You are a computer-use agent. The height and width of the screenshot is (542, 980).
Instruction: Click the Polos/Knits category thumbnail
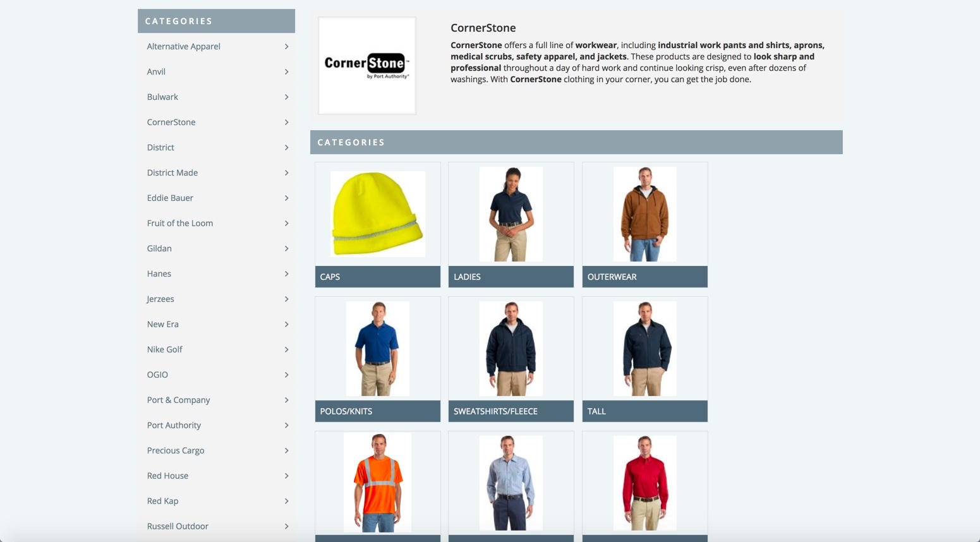pyautogui.click(x=377, y=348)
